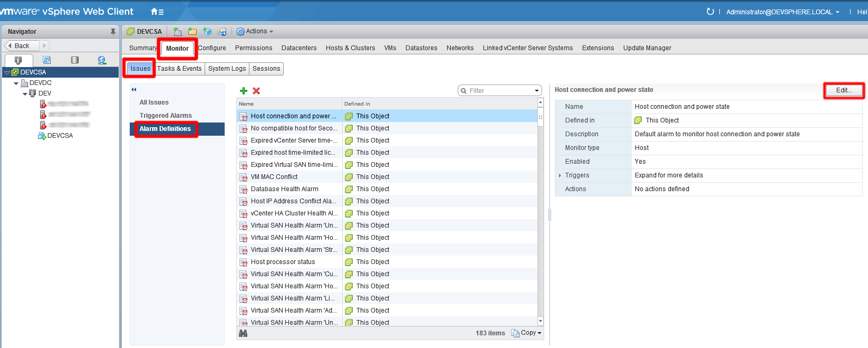Go Back in the Navigator
Viewport: 868px width, 348px height.
[22, 46]
